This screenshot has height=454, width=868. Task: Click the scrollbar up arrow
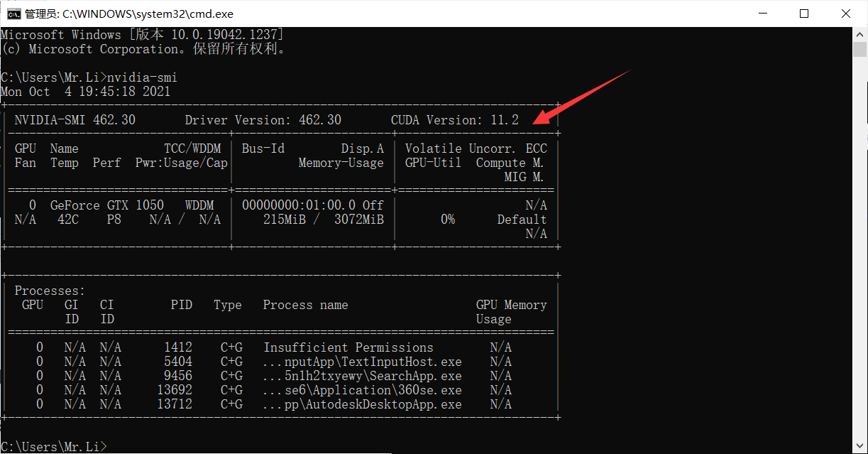click(860, 34)
